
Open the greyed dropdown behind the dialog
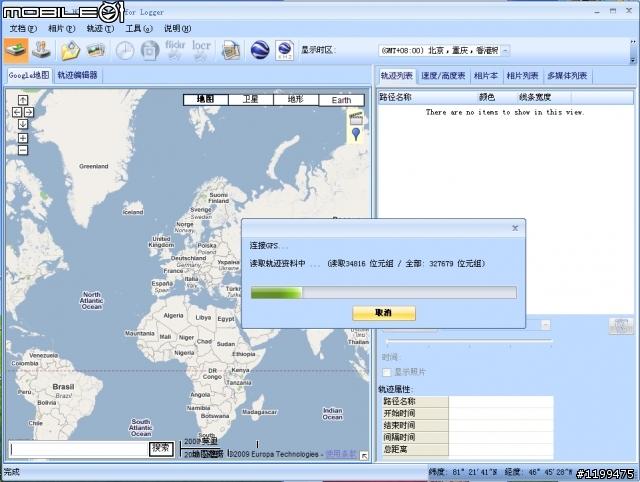coord(545,325)
